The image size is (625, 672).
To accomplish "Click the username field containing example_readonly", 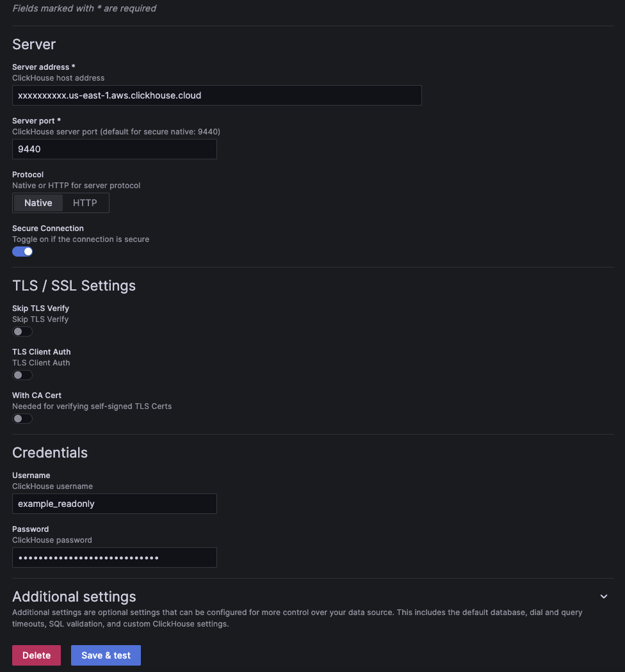I will 114,504.
